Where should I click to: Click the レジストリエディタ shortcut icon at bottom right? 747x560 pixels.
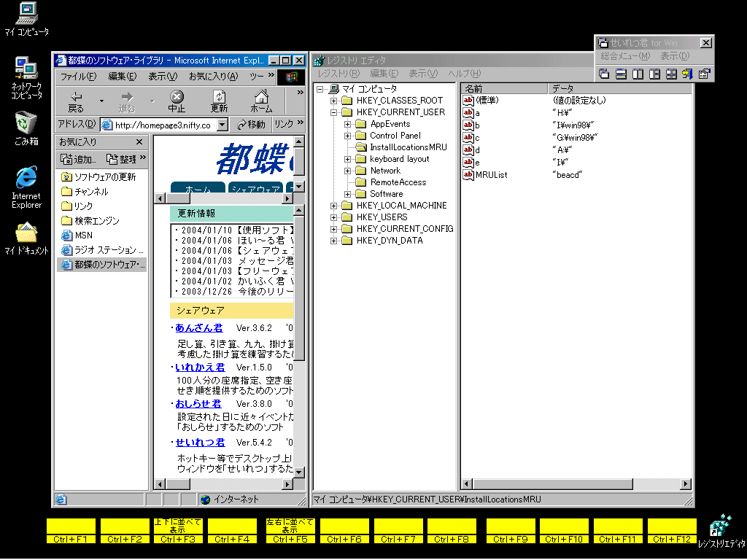click(x=721, y=532)
